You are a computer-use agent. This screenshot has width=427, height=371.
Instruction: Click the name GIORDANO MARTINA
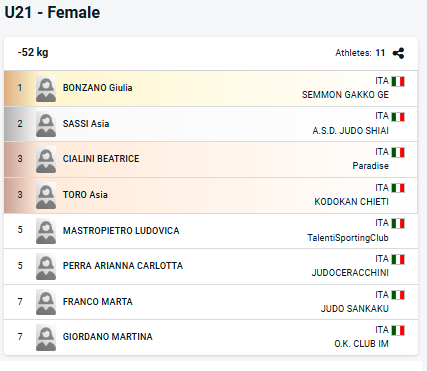pos(108,337)
